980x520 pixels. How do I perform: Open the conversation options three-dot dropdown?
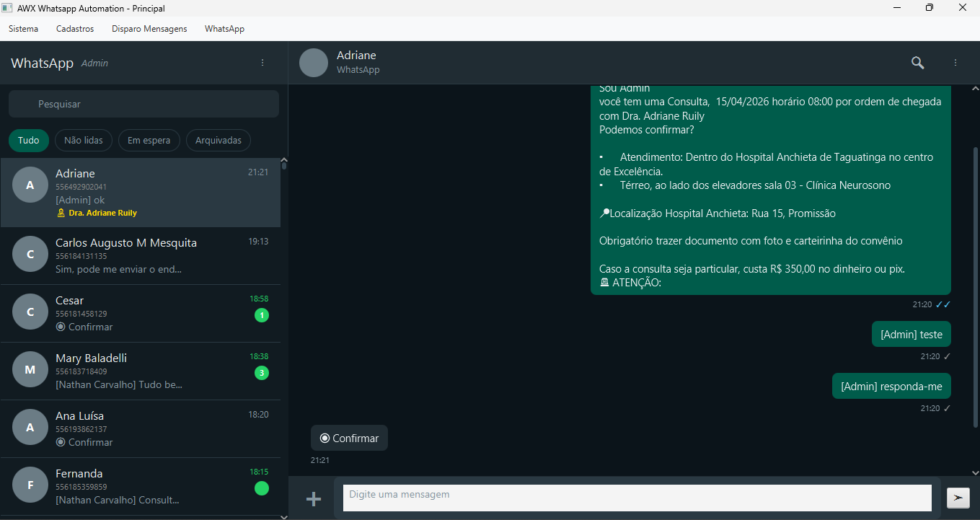pos(955,63)
